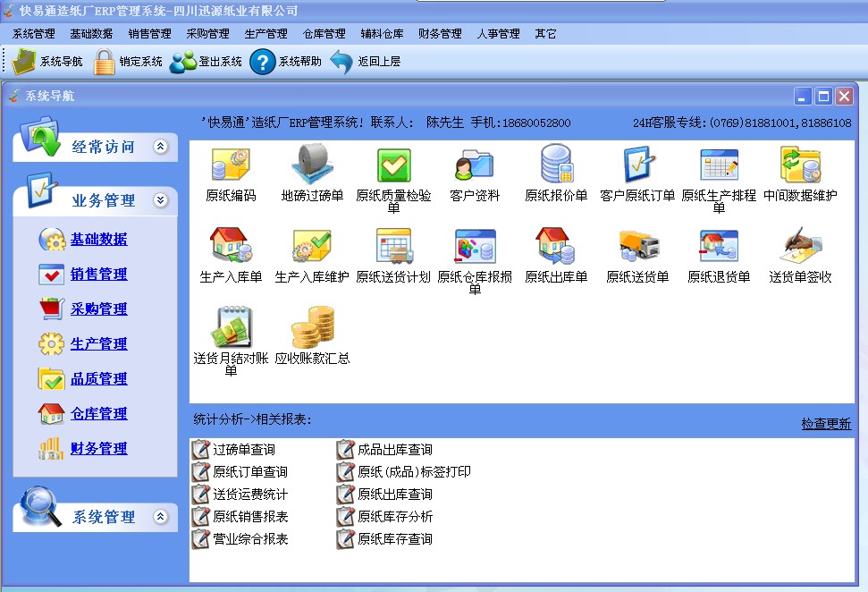The height and width of the screenshot is (592, 868).
Task: Open 辅料仓库 menu
Action: click(x=382, y=34)
